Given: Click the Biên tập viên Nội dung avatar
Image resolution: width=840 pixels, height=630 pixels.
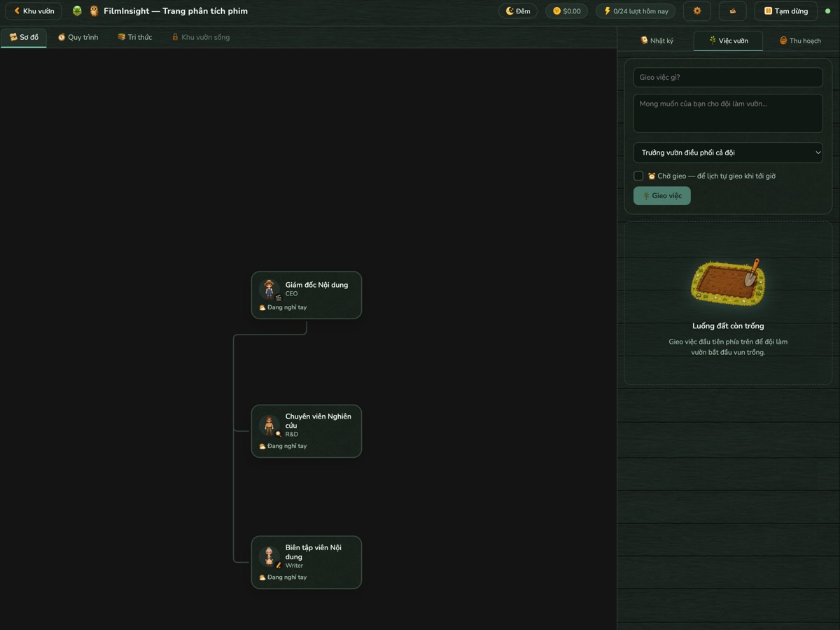Looking at the screenshot, I should [269, 556].
